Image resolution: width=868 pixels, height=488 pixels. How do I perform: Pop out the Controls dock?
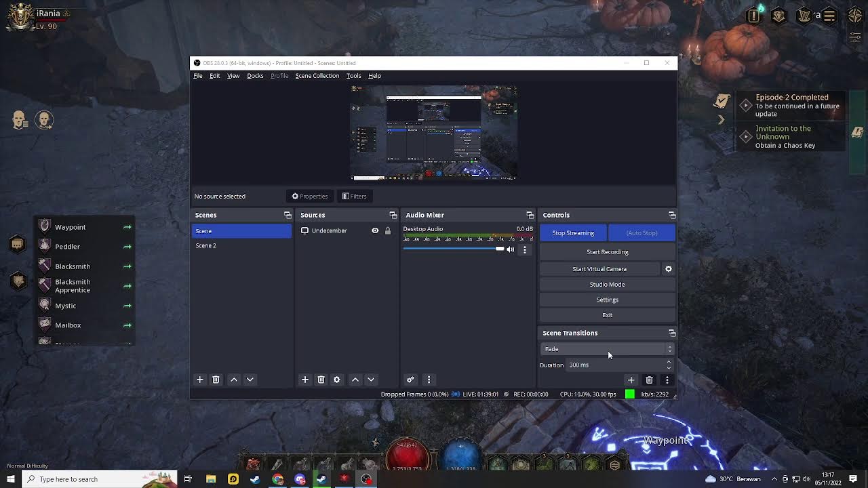pos(672,215)
